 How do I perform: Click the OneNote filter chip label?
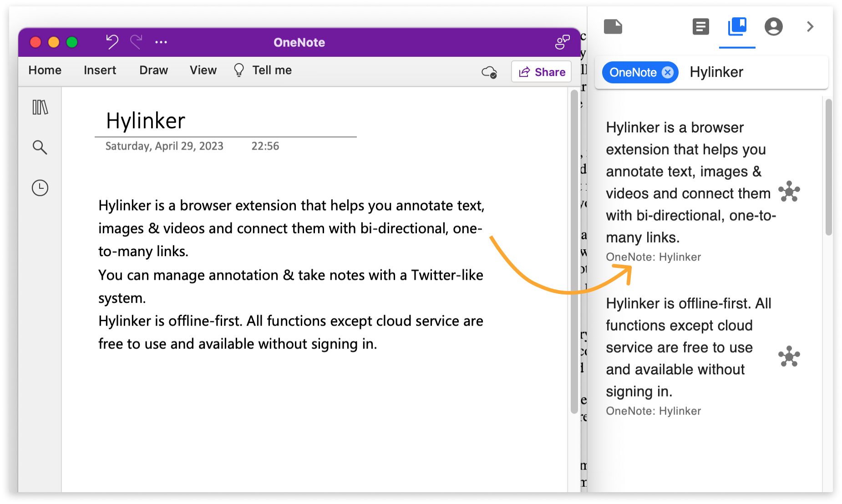(633, 72)
